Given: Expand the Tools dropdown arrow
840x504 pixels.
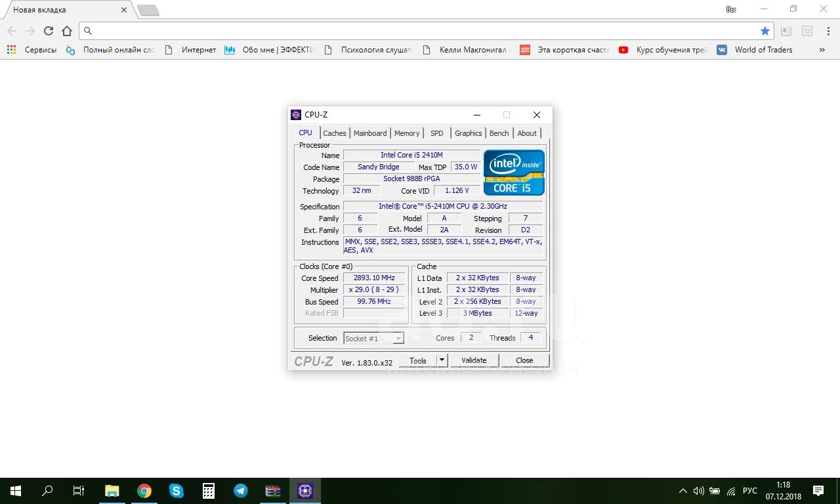Looking at the screenshot, I should pyautogui.click(x=442, y=360).
